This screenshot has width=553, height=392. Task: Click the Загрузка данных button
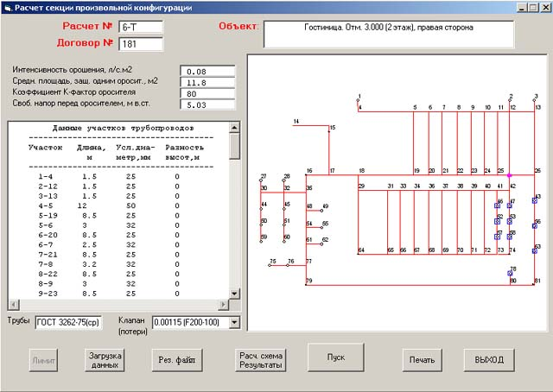(x=104, y=359)
